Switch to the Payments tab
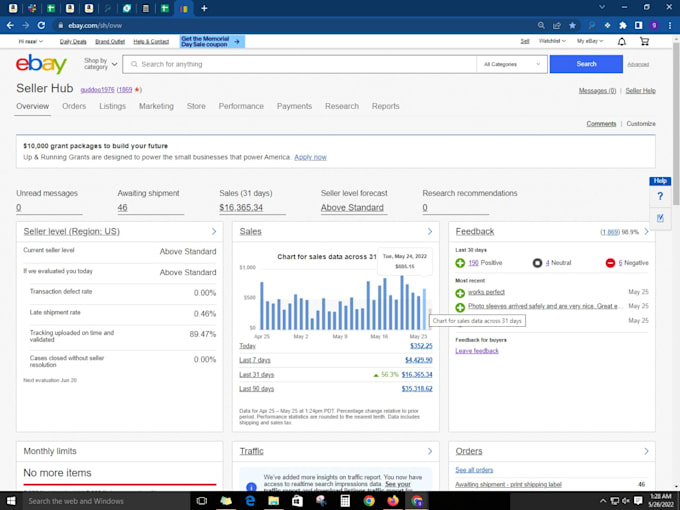Image resolution: width=680 pixels, height=510 pixels. click(x=294, y=106)
